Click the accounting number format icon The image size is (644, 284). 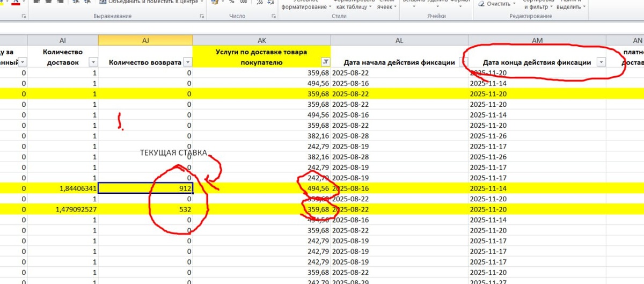coord(215,2)
